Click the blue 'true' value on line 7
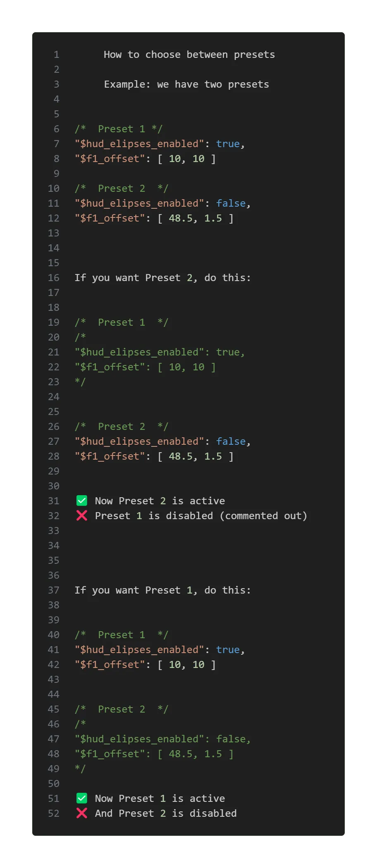This screenshot has width=377, height=868. pos(228,144)
